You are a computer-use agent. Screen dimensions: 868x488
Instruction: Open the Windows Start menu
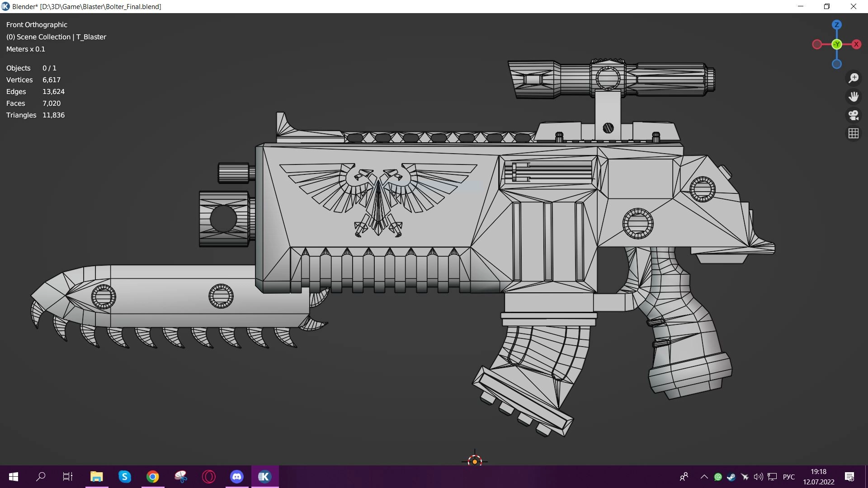point(14,477)
